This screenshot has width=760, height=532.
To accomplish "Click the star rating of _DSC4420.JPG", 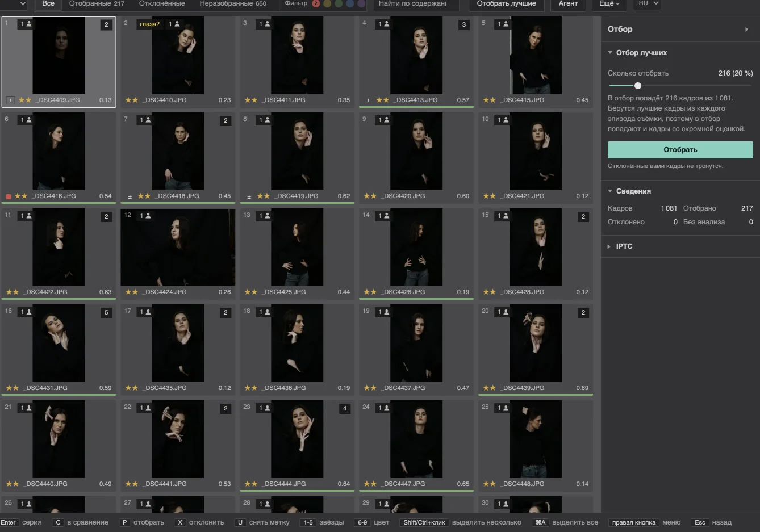I will pyautogui.click(x=370, y=196).
